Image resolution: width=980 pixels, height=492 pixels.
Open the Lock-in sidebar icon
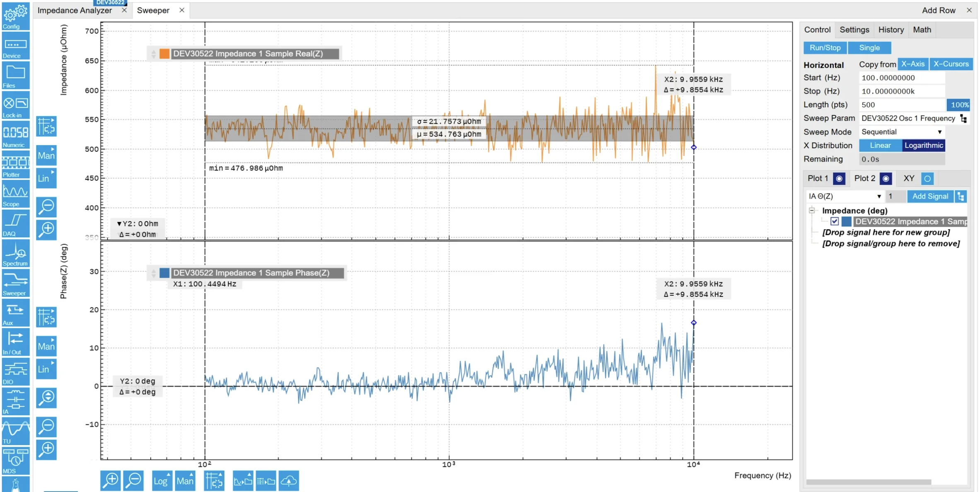click(15, 106)
